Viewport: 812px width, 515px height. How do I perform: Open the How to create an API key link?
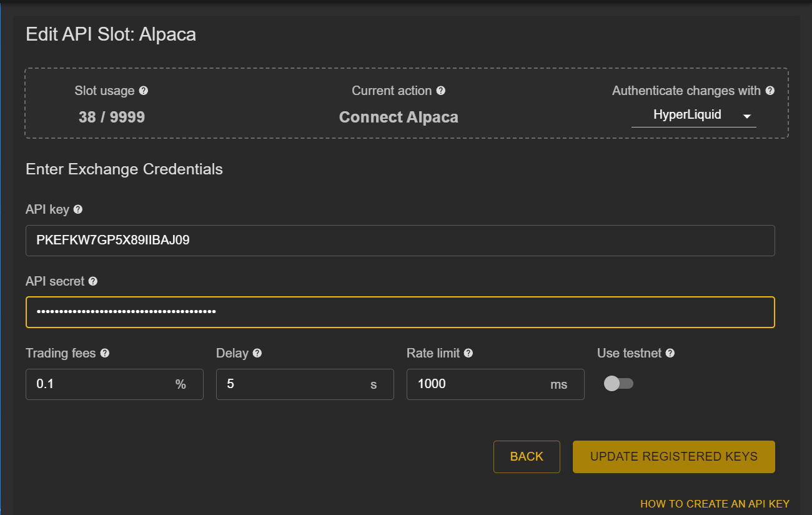pyautogui.click(x=715, y=504)
